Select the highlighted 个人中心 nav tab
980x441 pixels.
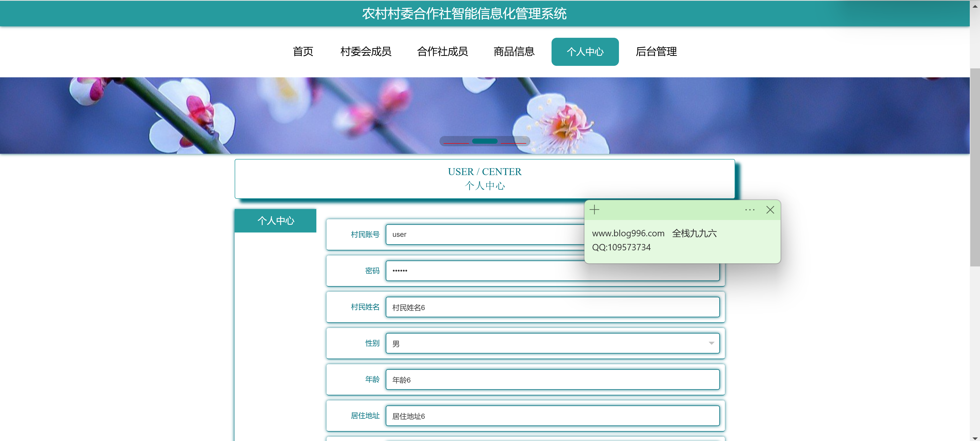585,52
